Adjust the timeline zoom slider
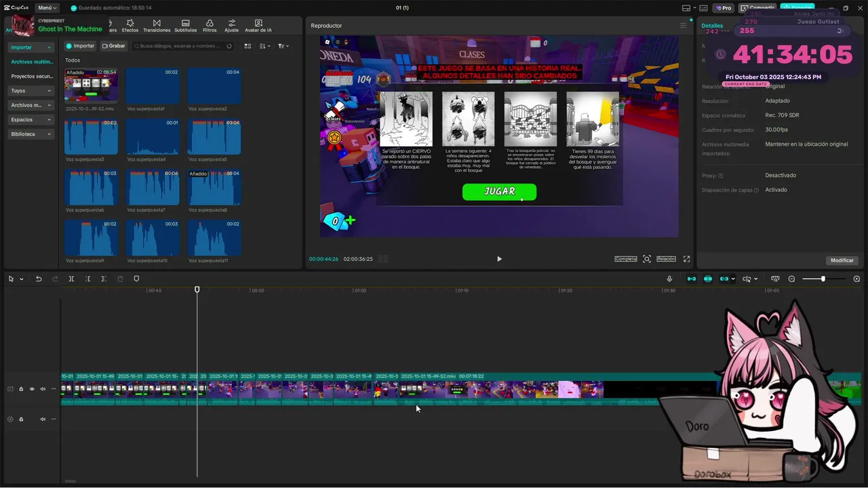868x488 pixels. (823, 279)
